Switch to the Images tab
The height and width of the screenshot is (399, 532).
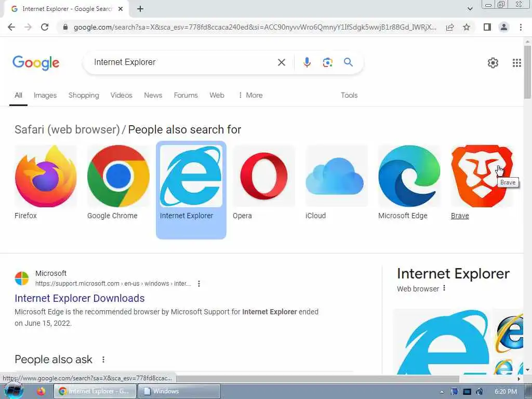coord(45,96)
